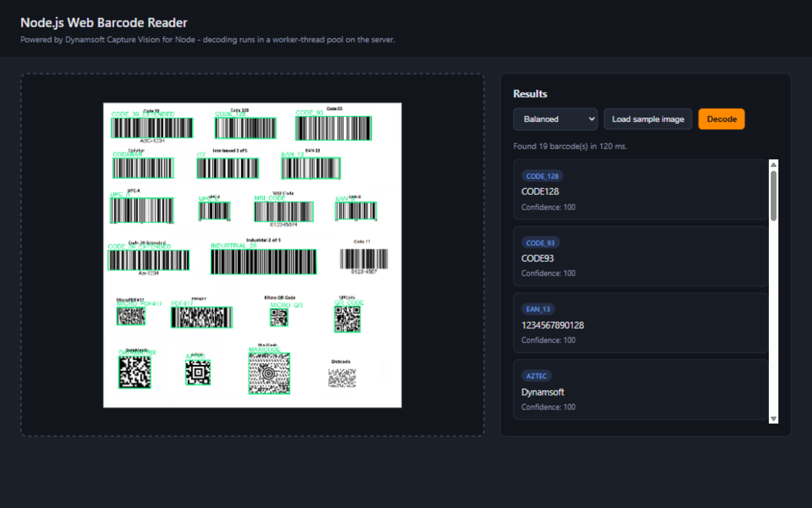Click the ITF Interleaved 2 of 5 barcode
Viewport: 812px width, 508px height.
point(228,168)
